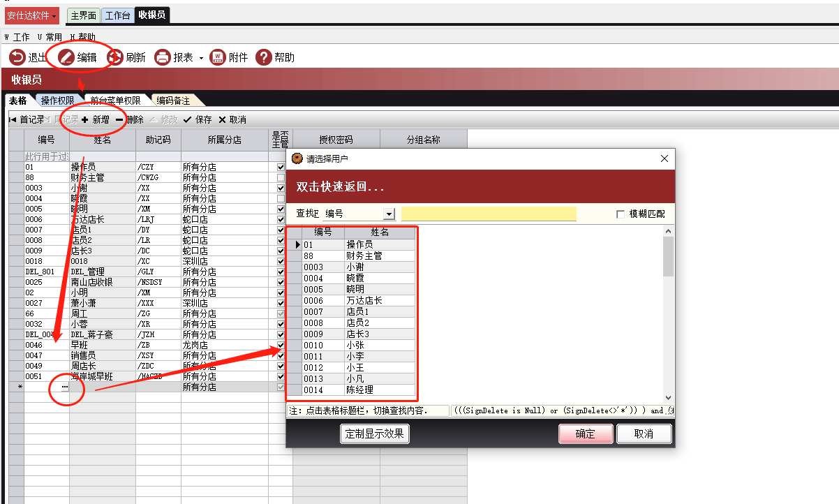
Task: Click the dialog's 姓名 column header
Action: [x=380, y=232]
